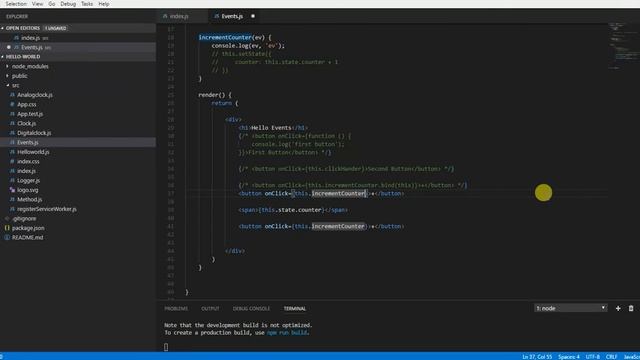
Task: Open Method.js file
Action: [x=29, y=200]
